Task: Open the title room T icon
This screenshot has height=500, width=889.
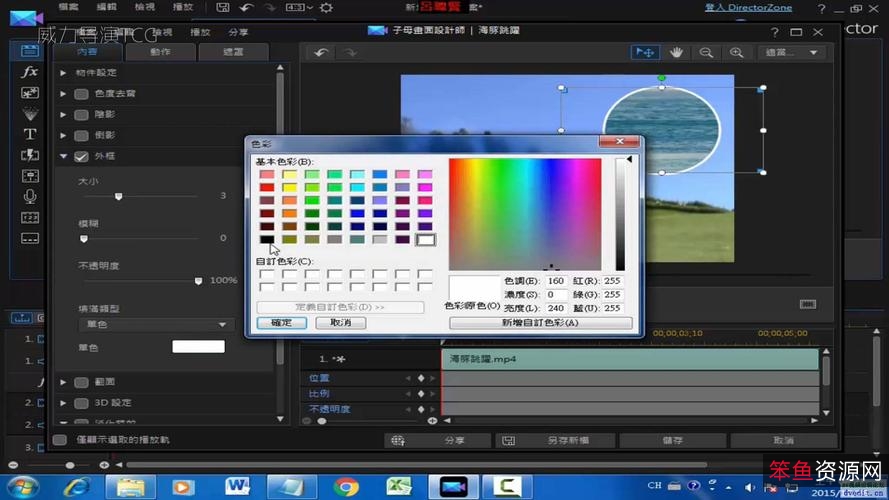Action: (30, 134)
